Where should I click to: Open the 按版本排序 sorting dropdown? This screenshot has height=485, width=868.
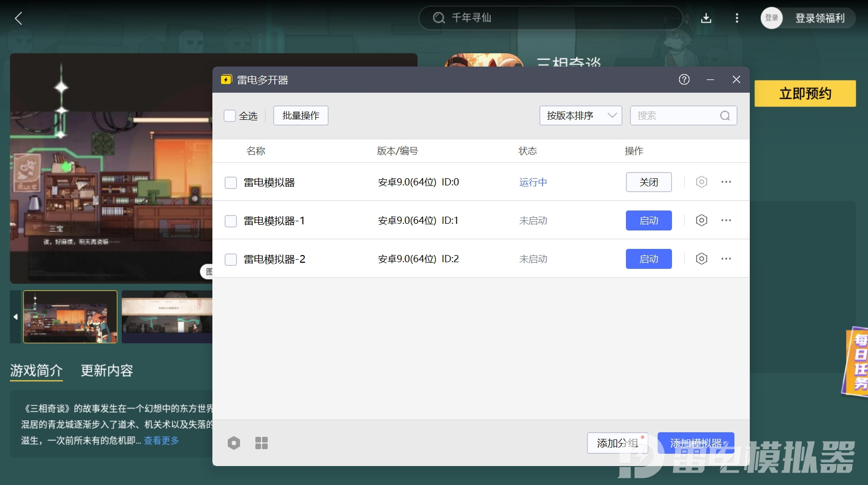[x=580, y=115]
